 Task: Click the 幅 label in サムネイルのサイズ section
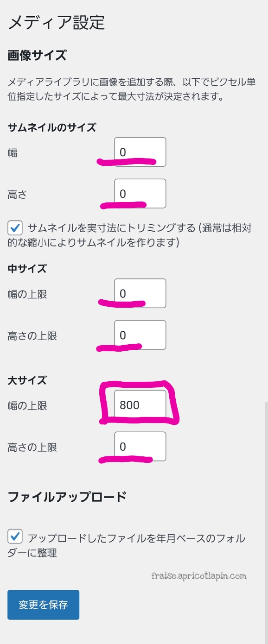coord(13,152)
